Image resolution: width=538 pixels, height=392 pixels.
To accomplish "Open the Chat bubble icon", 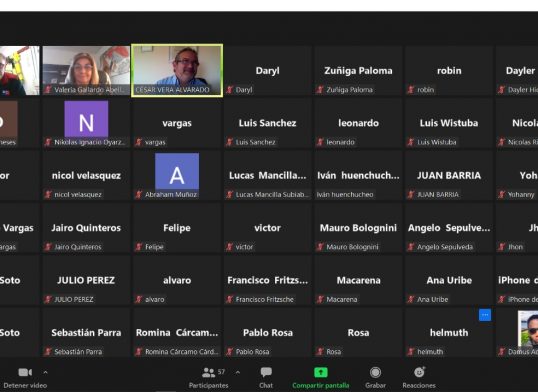I will tap(266, 372).
